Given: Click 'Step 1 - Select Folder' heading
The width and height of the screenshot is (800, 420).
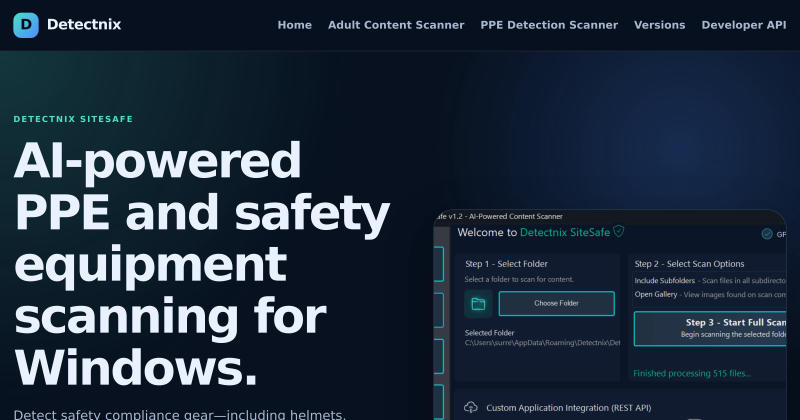Looking at the screenshot, I should 506,264.
